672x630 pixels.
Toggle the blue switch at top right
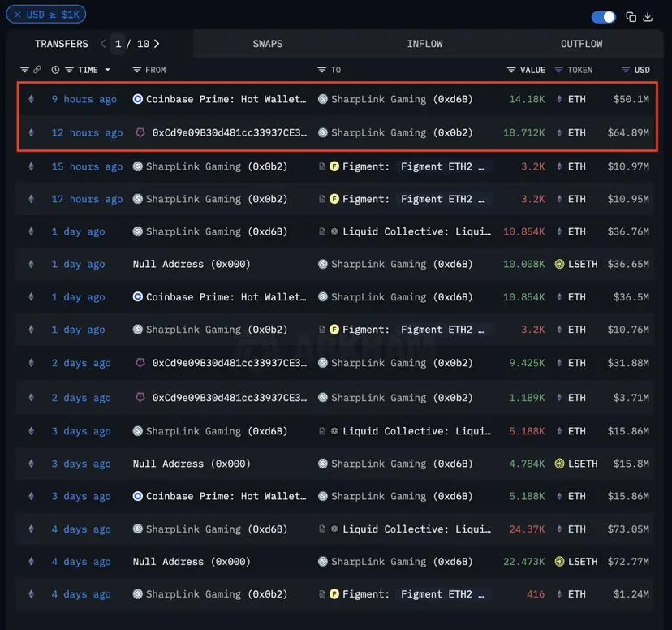(604, 17)
